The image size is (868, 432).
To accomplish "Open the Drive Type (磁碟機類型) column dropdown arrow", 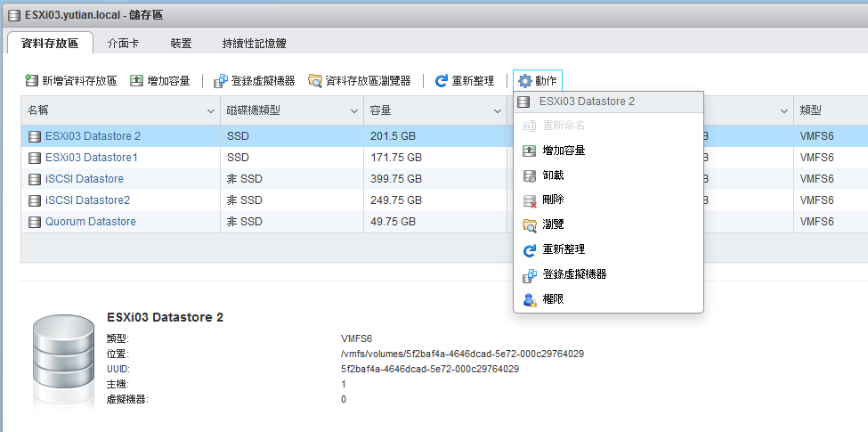I will 353,112.
